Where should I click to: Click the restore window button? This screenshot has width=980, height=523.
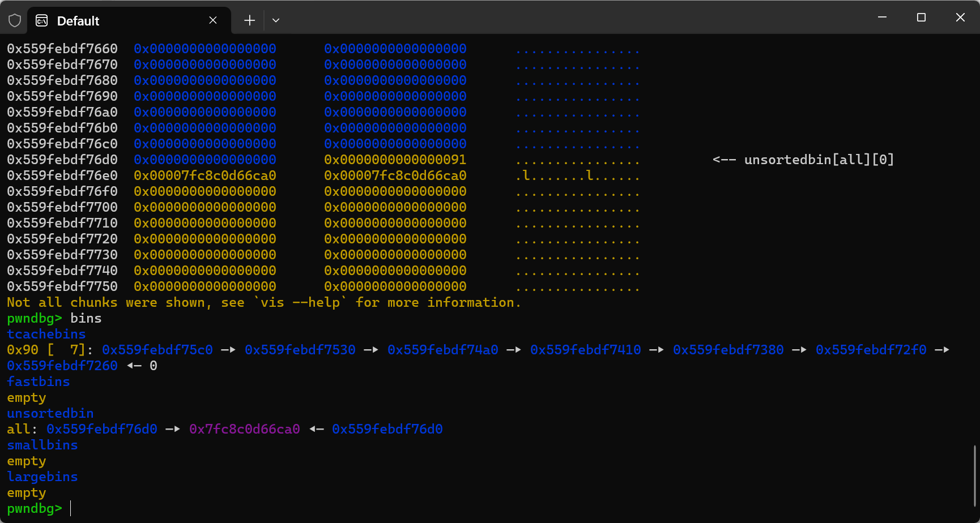pos(921,17)
